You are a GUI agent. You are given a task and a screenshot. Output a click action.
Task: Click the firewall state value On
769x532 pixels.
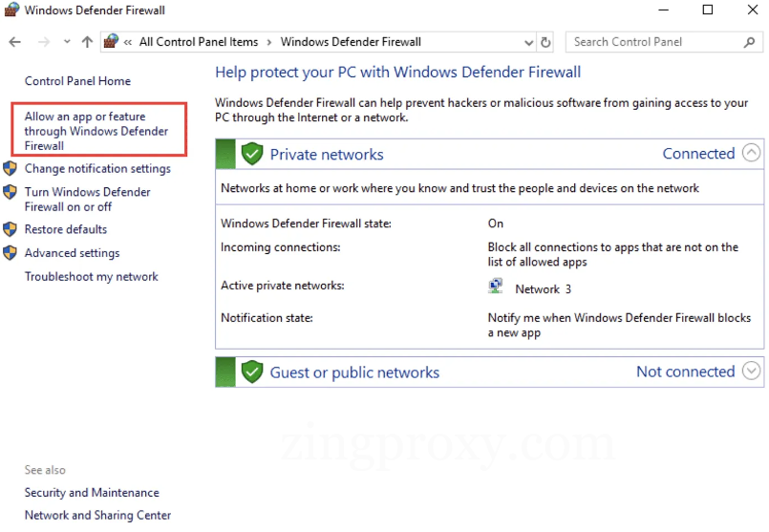point(496,223)
